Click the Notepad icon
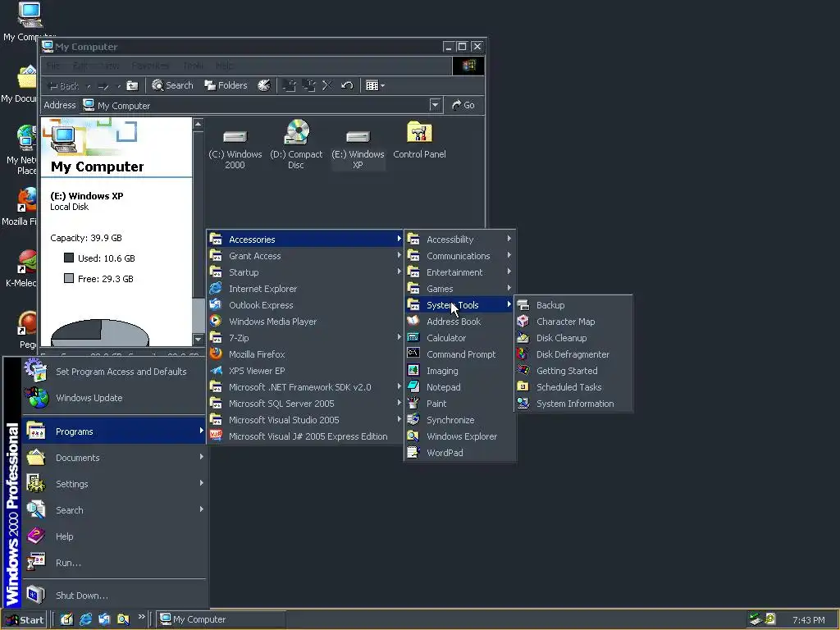 (413, 387)
